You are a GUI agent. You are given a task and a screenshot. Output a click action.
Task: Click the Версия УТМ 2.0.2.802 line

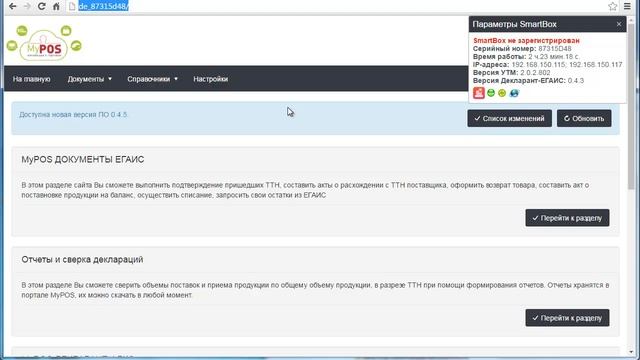click(511, 73)
